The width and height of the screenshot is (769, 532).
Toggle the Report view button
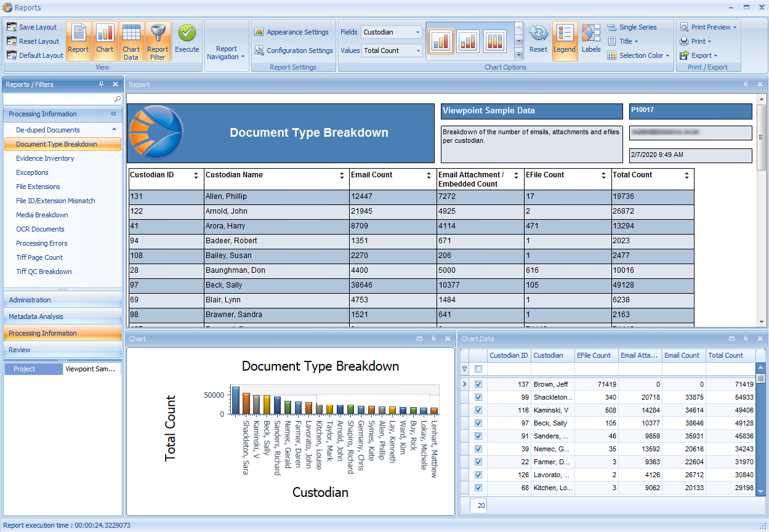pyautogui.click(x=78, y=41)
